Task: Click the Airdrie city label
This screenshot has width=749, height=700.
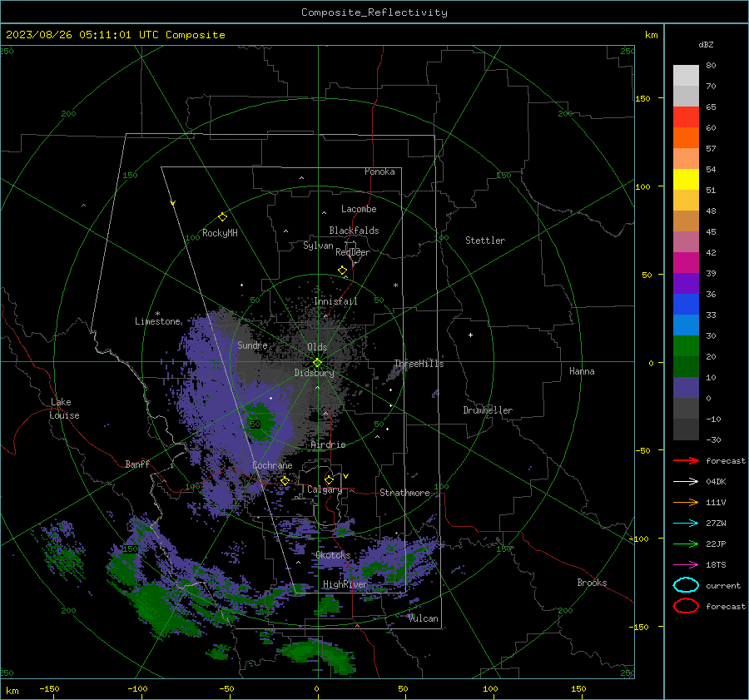Action: [x=328, y=444]
